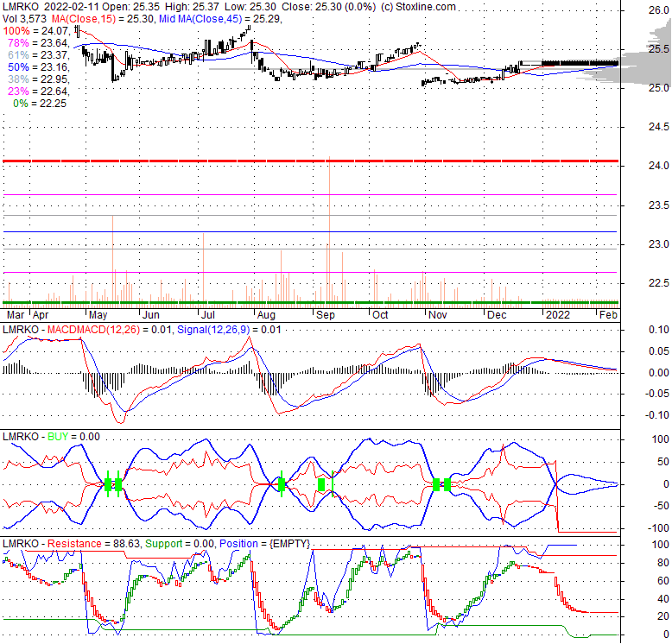
Task: Click the MA(Close,15) = 25.30 label
Action: (x=104, y=19)
